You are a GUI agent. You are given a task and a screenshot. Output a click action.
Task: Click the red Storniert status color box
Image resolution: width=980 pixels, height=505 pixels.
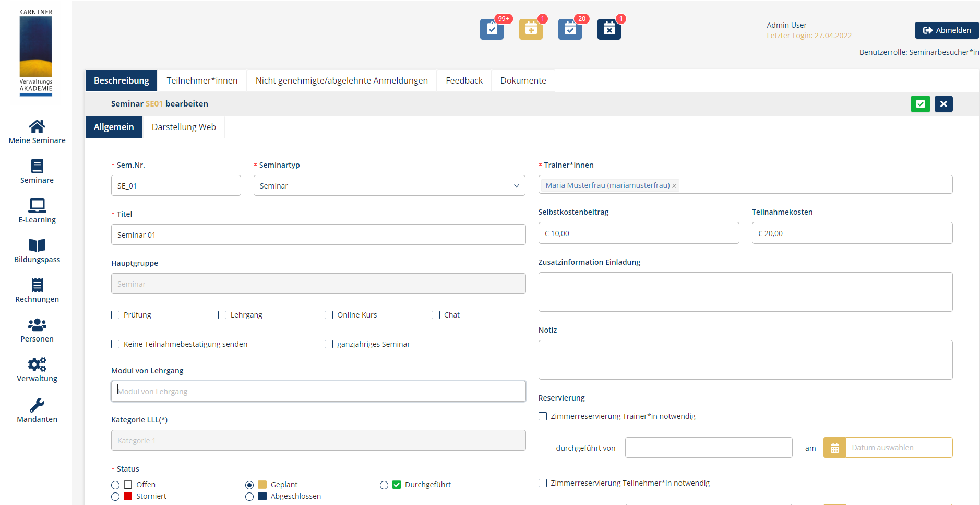128,496
